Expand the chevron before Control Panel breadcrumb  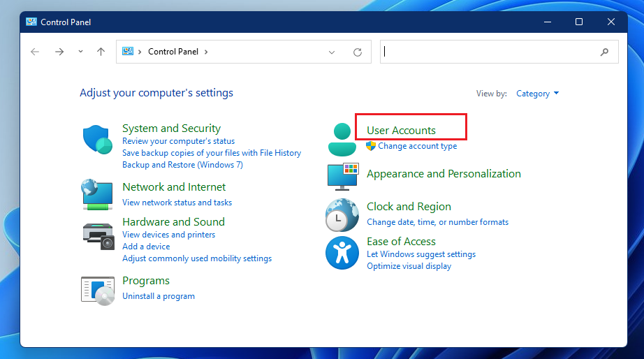point(140,52)
